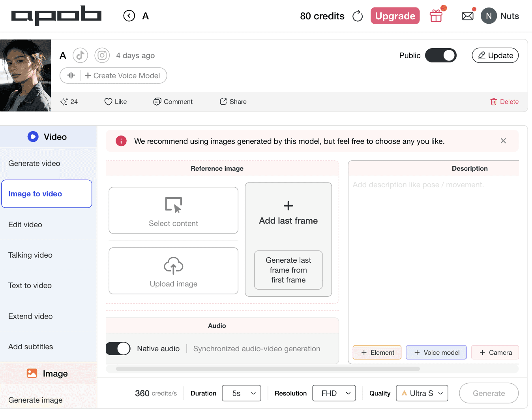Viewport: 532px width, 420px height.
Task: Click the Upgrade button
Action: tap(395, 16)
